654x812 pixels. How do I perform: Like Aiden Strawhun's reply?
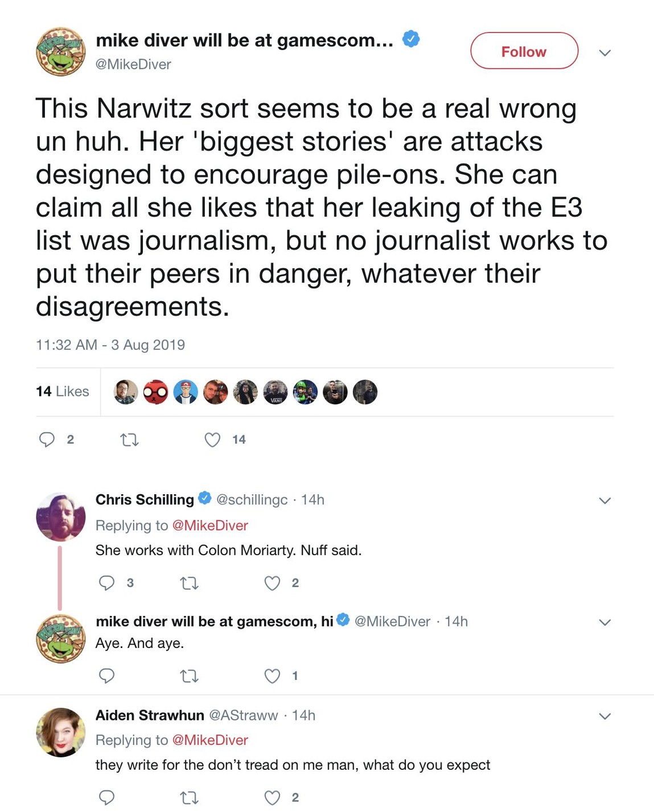coord(272,797)
